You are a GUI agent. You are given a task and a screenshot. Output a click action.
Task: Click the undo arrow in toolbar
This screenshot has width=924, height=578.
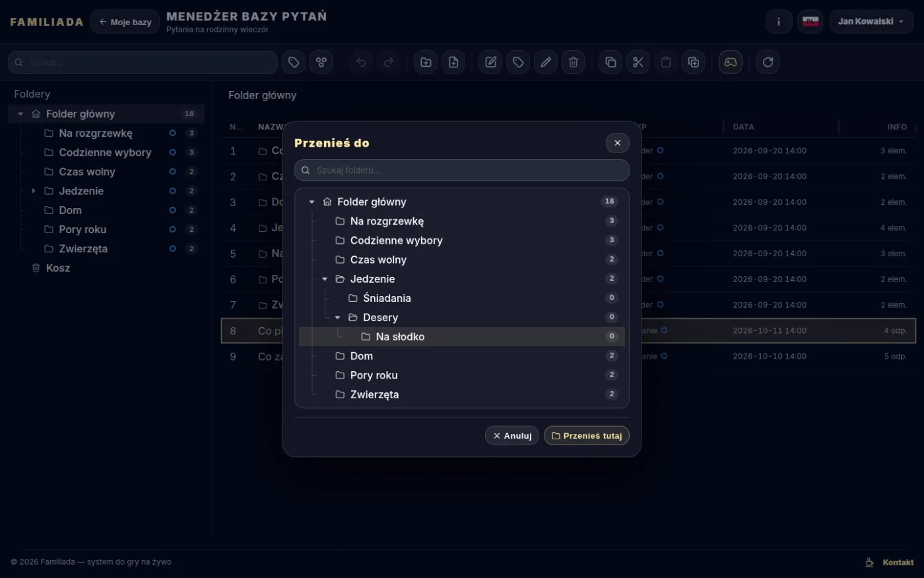pos(361,62)
